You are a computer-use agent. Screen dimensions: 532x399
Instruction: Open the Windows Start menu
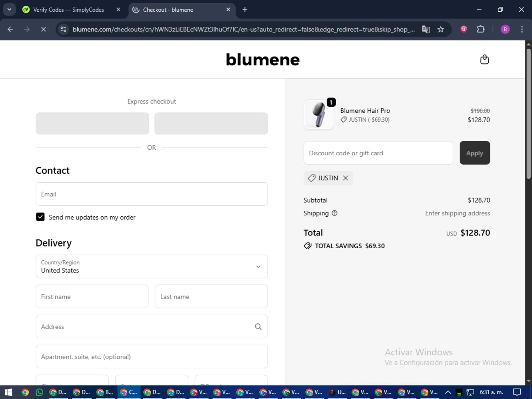(9, 392)
